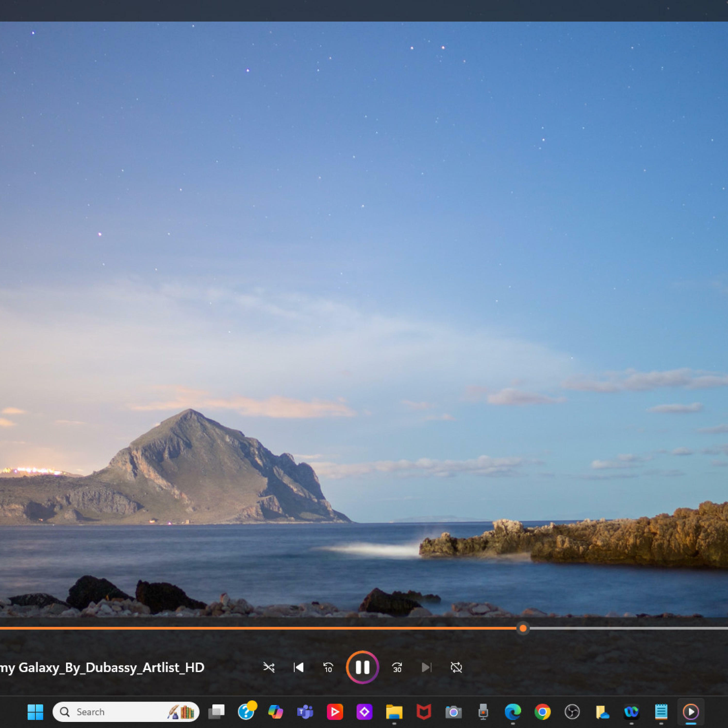Click the orange seek bar handle
Image resolution: width=728 pixels, height=728 pixels.
click(x=523, y=628)
